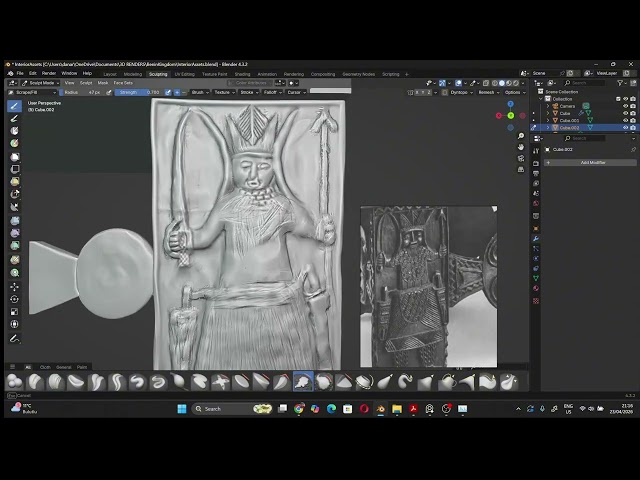The height and width of the screenshot is (480, 640).
Task: Toggle strength pressure sensitivity icon
Action: (x=168, y=92)
